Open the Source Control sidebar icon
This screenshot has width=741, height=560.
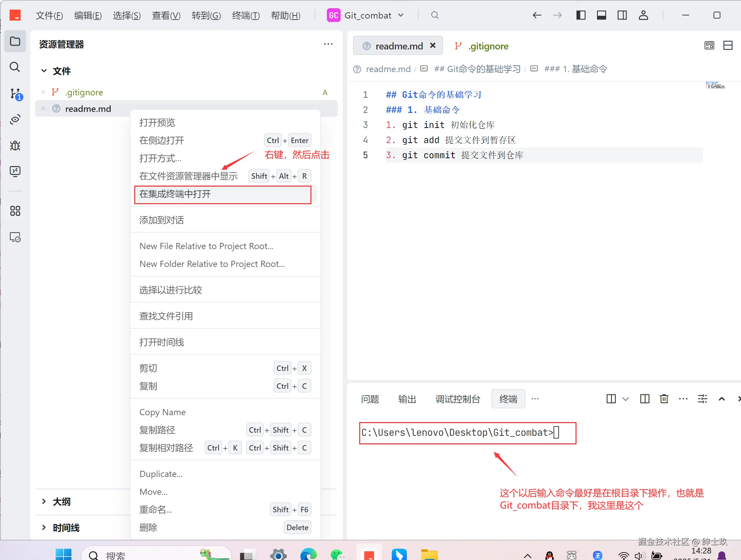coord(15,93)
